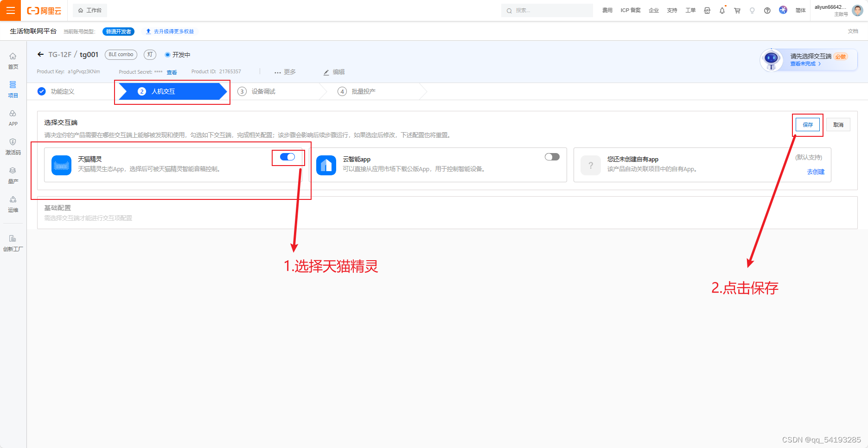Screen dimensions: 868x448
Task: Click the question mark own-app icon
Action: point(591,165)
